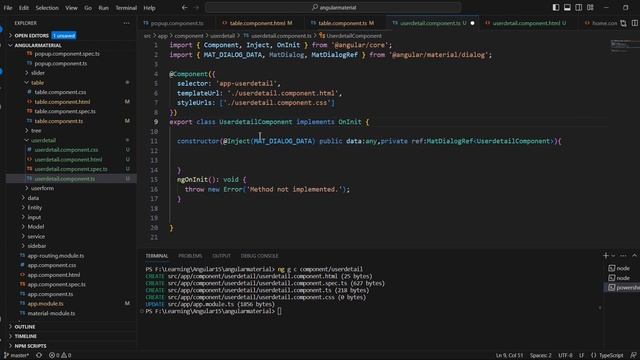This screenshot has height=360, width=640.
Task: Open the Run menu
Action: 103,7
